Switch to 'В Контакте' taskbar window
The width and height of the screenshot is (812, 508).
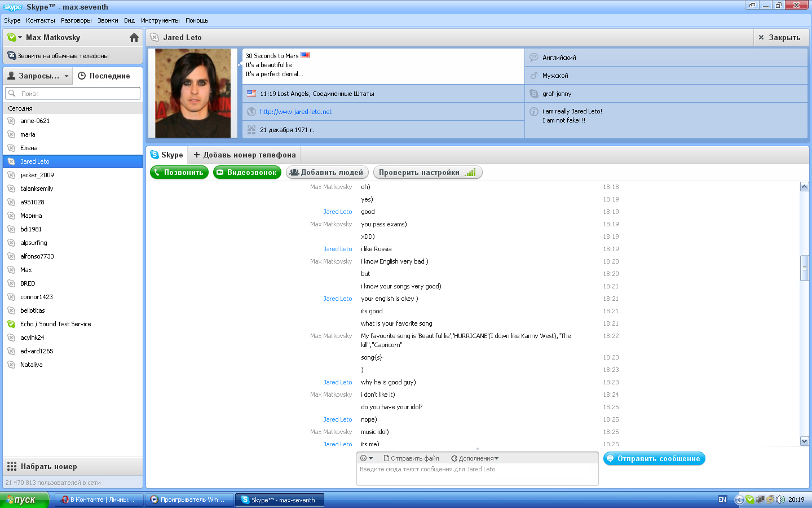(x=98, y=500)
